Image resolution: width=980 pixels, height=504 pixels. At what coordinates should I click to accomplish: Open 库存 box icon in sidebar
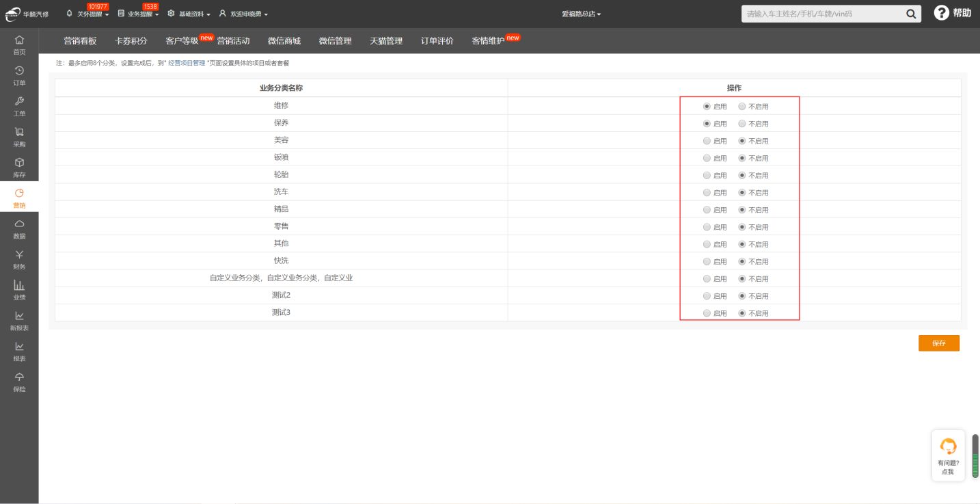(19, 168)
